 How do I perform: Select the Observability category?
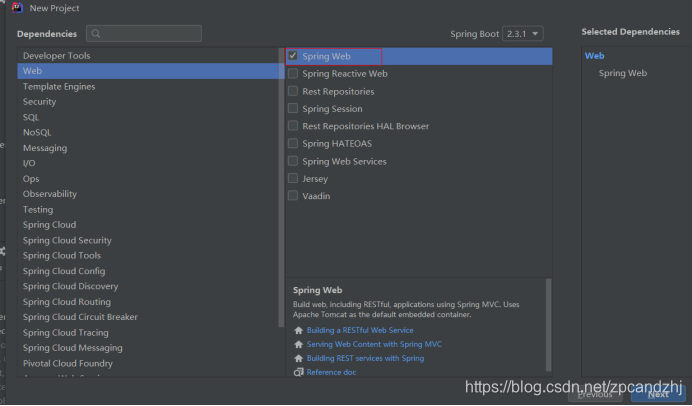[148, 194]
